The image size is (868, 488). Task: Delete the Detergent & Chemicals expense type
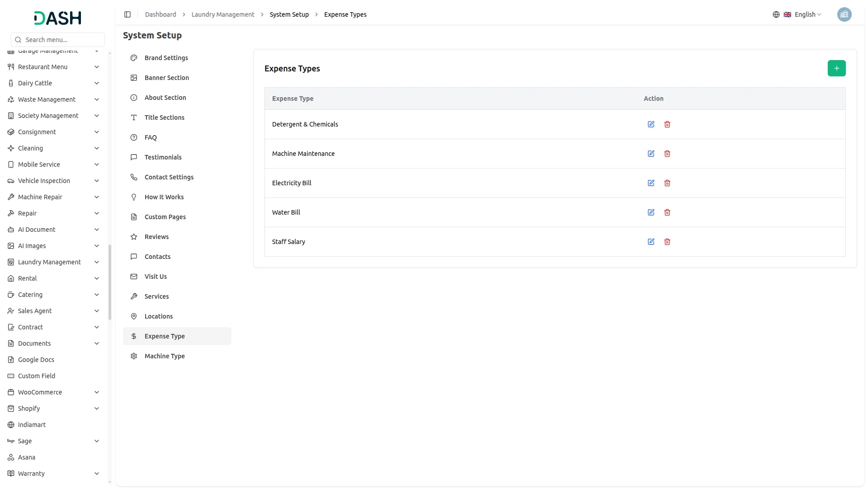point(667,124)
